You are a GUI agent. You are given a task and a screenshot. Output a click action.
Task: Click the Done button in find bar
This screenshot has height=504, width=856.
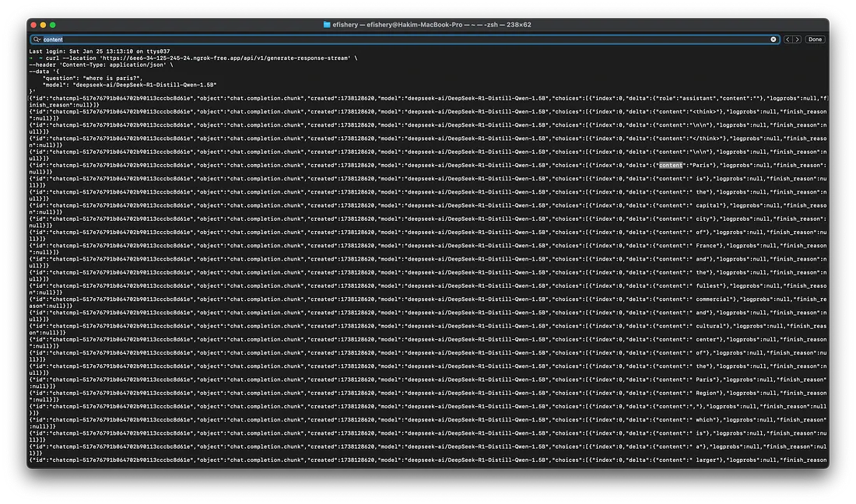(815, 39)
